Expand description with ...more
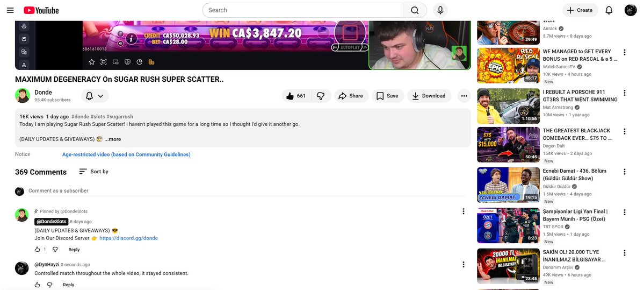Viewport: 644px width, 290px height. [113, 139]
